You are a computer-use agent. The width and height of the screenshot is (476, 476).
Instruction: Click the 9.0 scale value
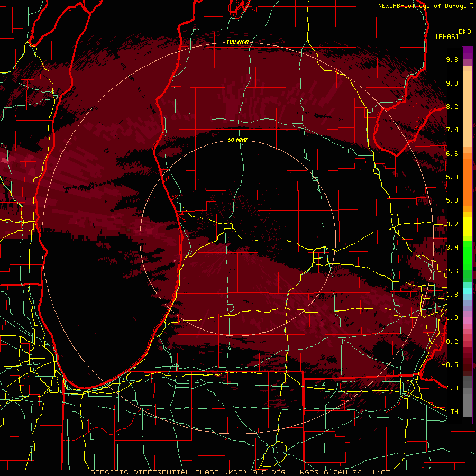click(x=452, y=83)
